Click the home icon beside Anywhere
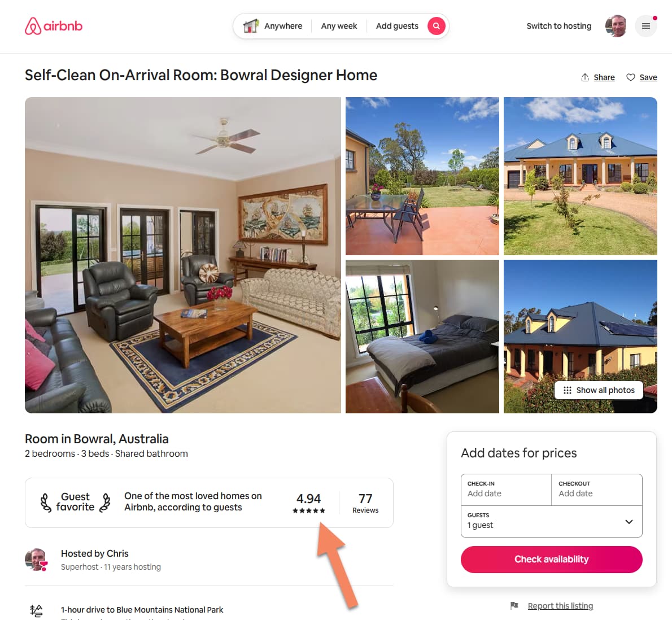672x620 pixels. [x=251, y=26]
